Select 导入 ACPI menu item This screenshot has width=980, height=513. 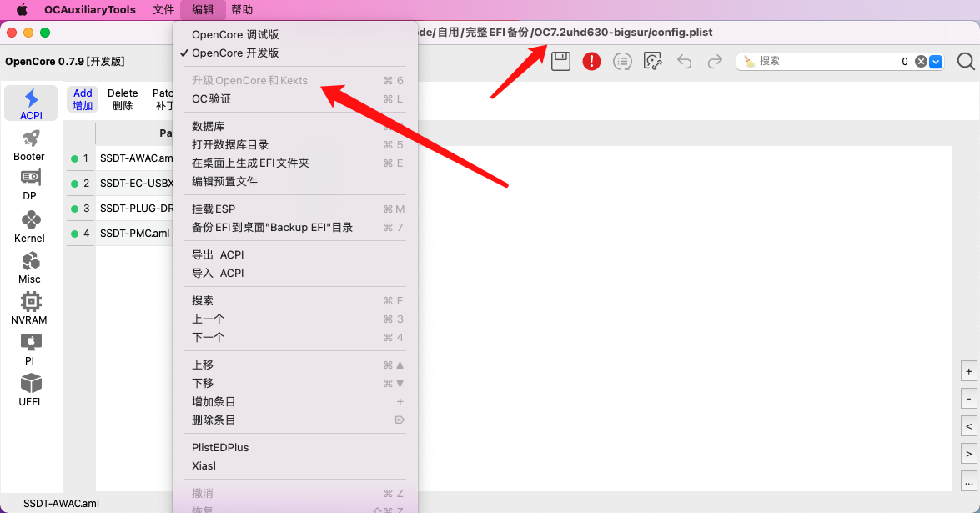tap(295, 273)
